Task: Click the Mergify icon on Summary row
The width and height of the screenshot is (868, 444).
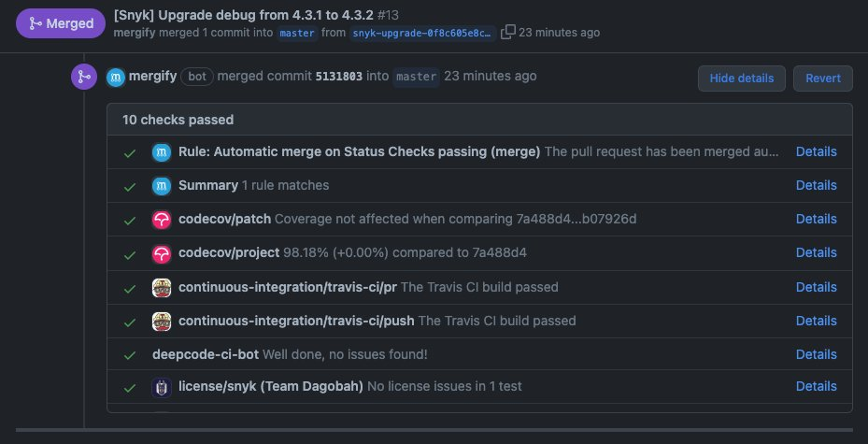Action: 162,186
